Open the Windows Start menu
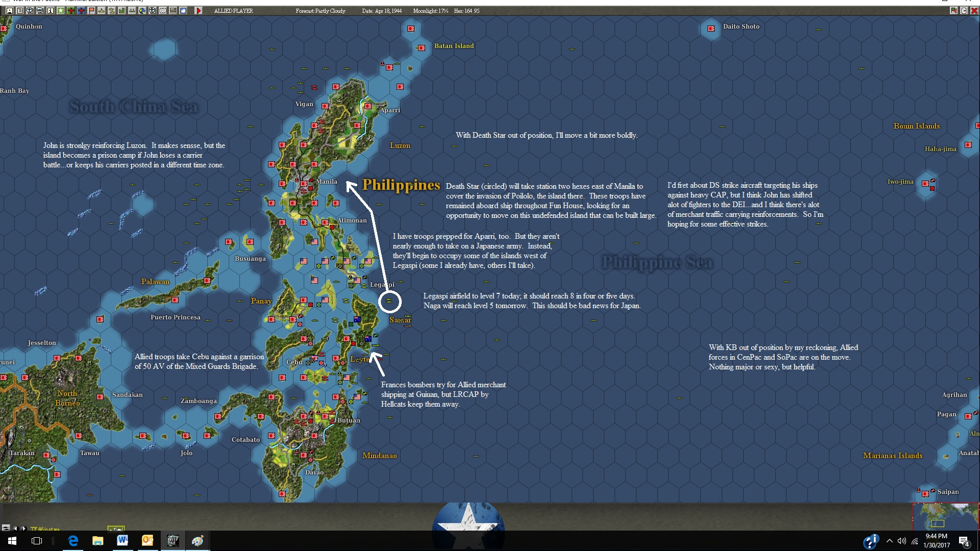 (x=12, y=541)
